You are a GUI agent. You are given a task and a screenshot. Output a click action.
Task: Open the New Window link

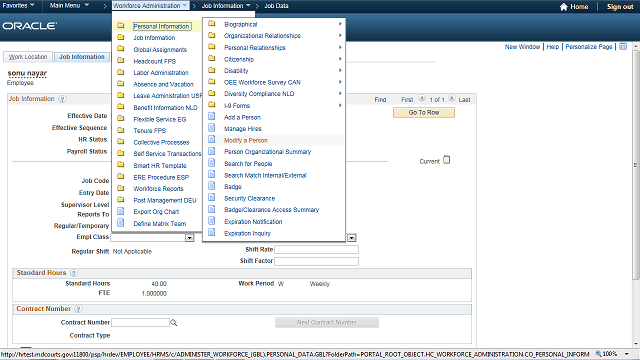click(522, 47)
